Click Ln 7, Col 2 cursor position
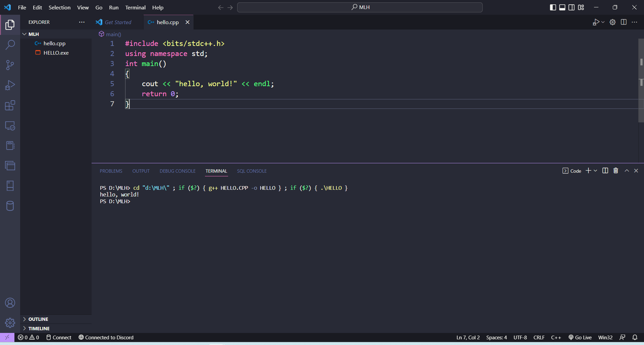 point(468,337)
